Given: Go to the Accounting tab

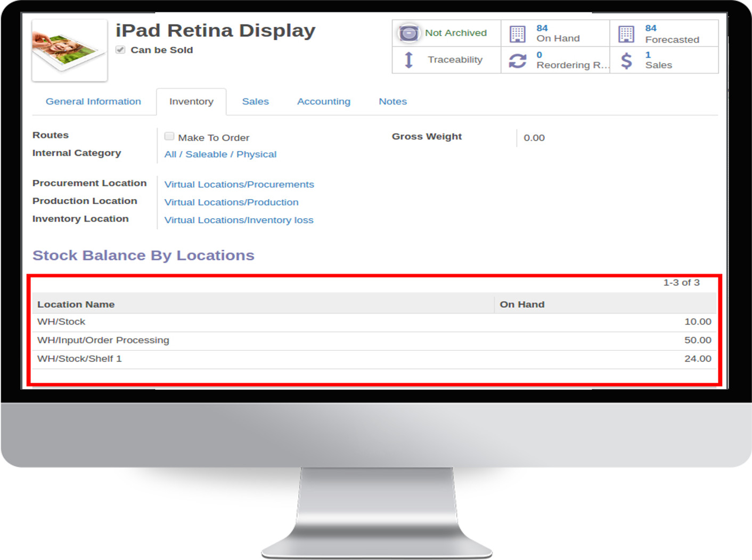Looking at the screenshot, I should 324,101.
